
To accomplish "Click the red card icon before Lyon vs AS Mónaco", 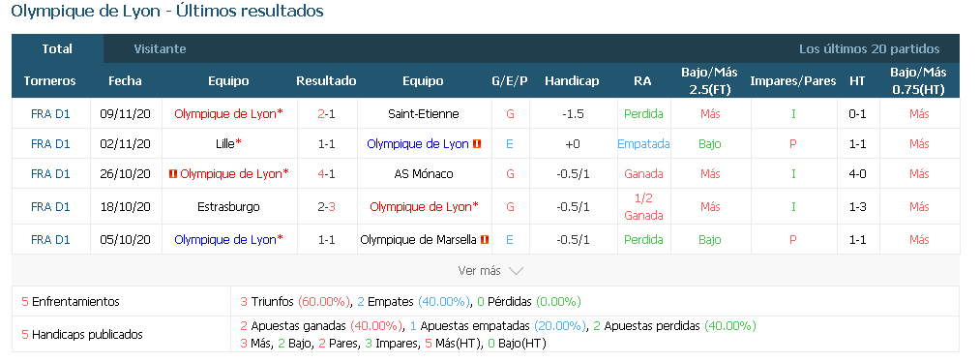I will click(173, 174).
